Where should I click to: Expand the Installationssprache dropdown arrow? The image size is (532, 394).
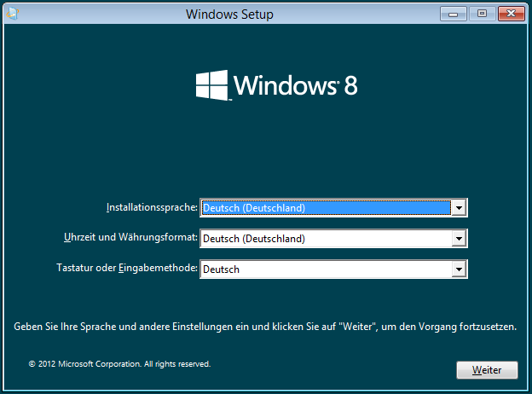pyautogui.click(x=459, y=207)
